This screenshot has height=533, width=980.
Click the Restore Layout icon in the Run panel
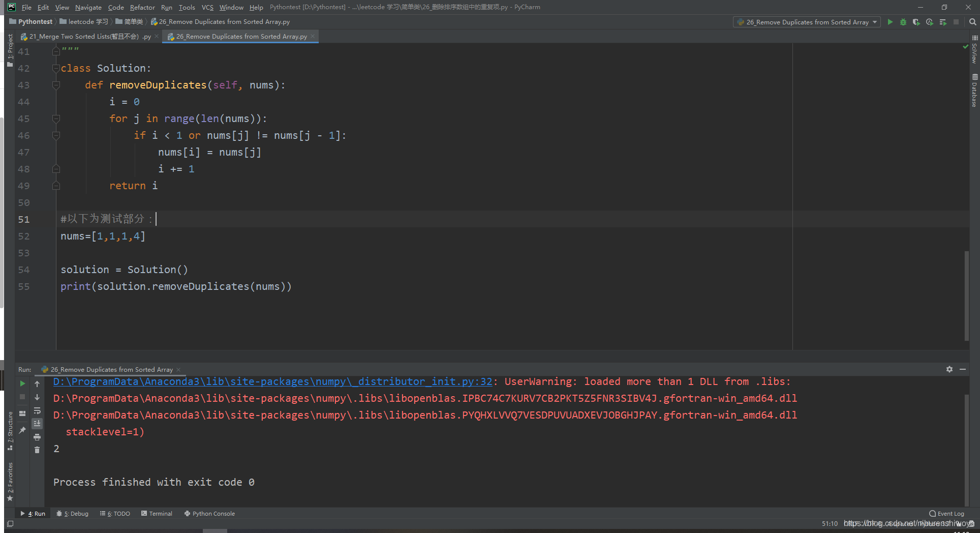(22, 413)
